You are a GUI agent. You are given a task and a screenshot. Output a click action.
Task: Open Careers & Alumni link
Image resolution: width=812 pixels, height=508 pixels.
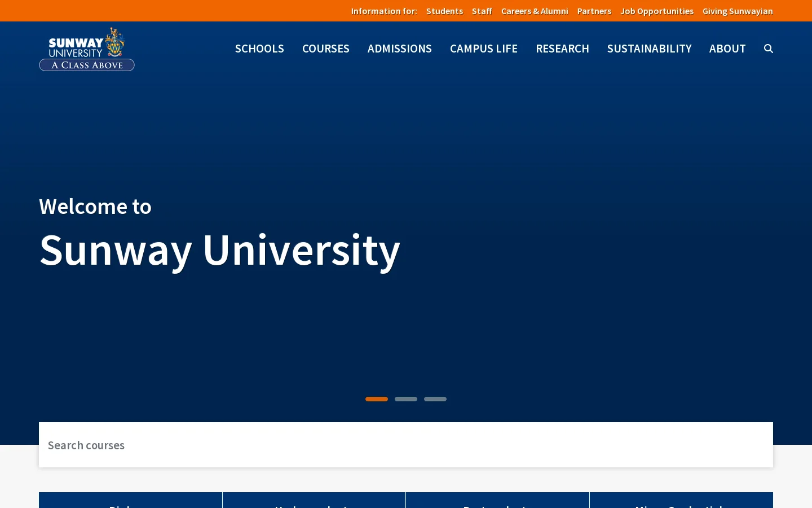click(x=535, y=11)
